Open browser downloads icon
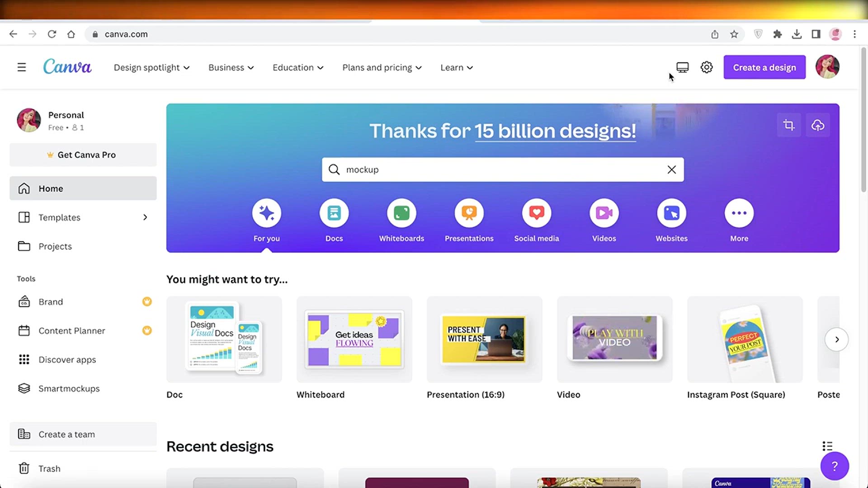This screenshot has height=488, width=868. [x=797, y=34]
